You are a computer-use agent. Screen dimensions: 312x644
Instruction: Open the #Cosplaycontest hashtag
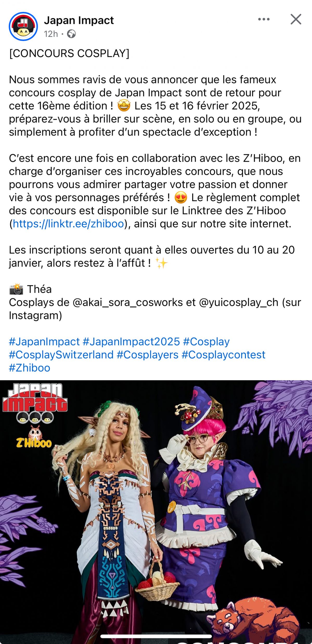[x=223, y=355]
